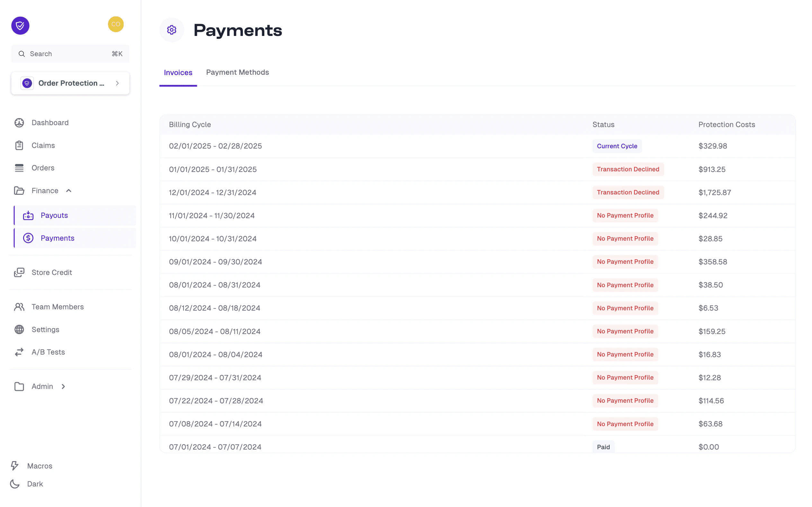812x507 pixels.
Task: Select the Dashboard gauge icon
Action: click(19, 122)
